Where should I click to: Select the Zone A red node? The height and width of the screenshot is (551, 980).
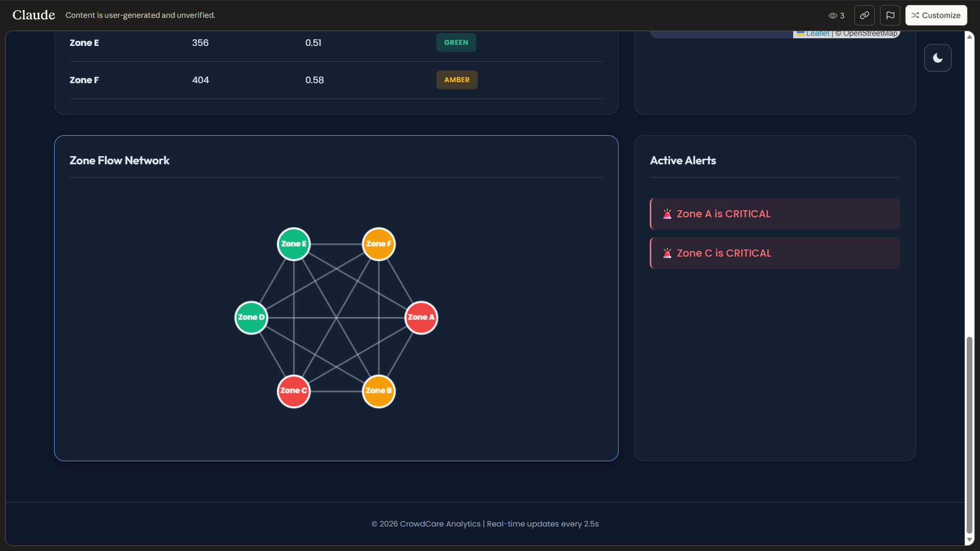click(x=421, y=317)
